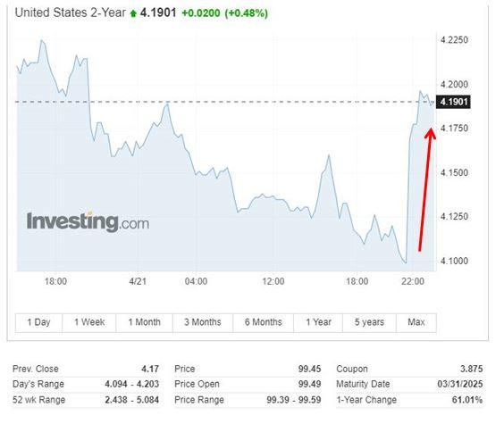
Task: Choose the 1 Year range tab
Action: click(318, 322)
